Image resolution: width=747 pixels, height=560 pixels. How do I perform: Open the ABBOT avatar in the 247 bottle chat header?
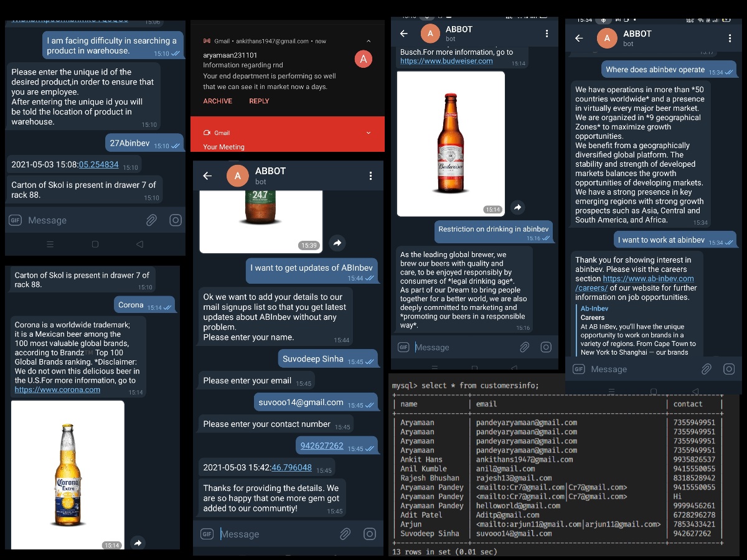pyautogui.click(x=237, y=176)
